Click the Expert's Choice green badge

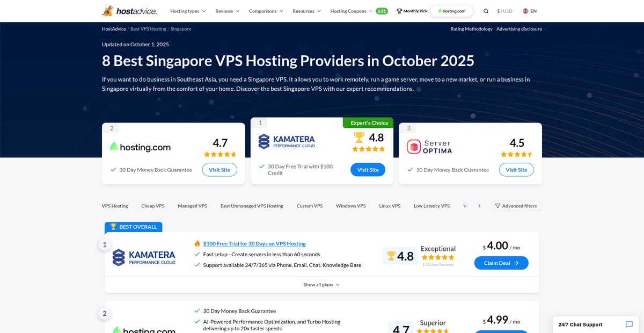point(368,123)
